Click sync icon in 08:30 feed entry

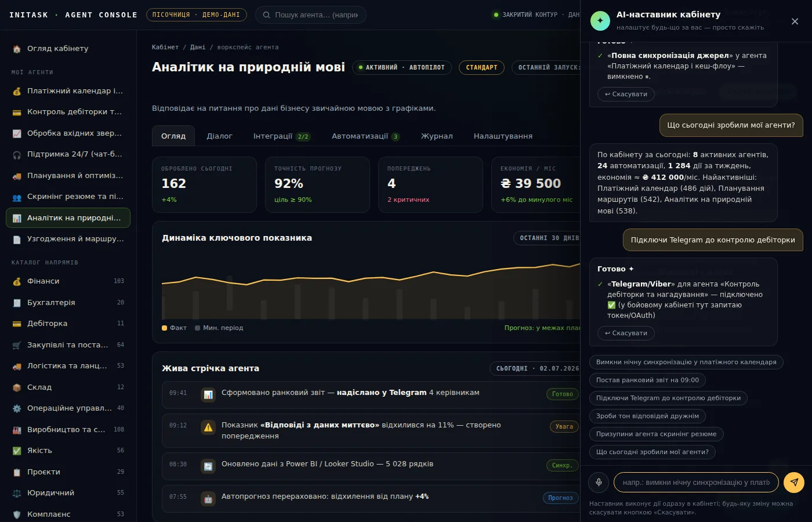208,466
